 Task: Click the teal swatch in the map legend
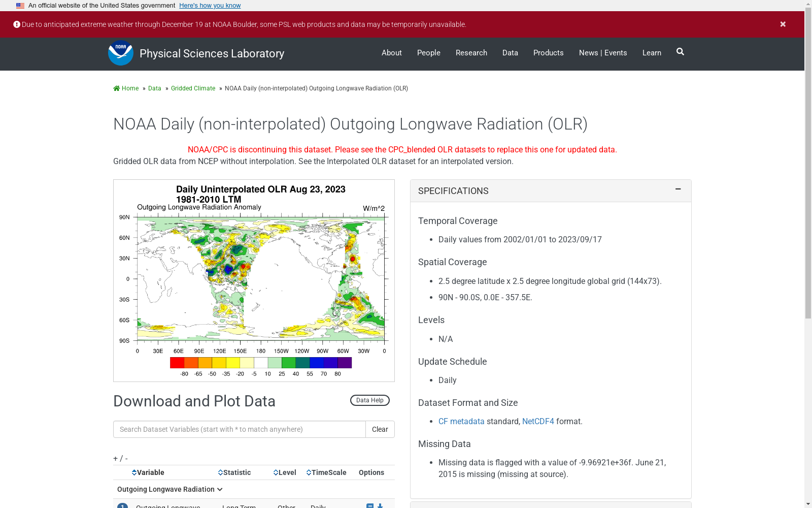pyautogui.click(x=302, y=363)
